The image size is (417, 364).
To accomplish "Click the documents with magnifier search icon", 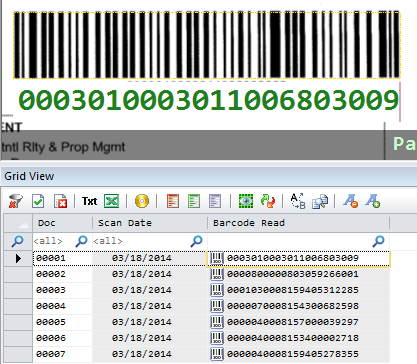I will (x=320, y=201).
